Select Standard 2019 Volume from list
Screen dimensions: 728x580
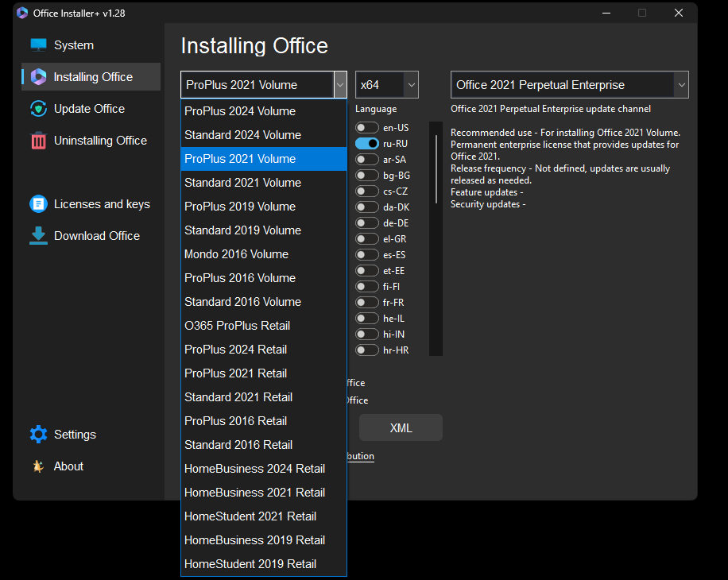(264, 230)
